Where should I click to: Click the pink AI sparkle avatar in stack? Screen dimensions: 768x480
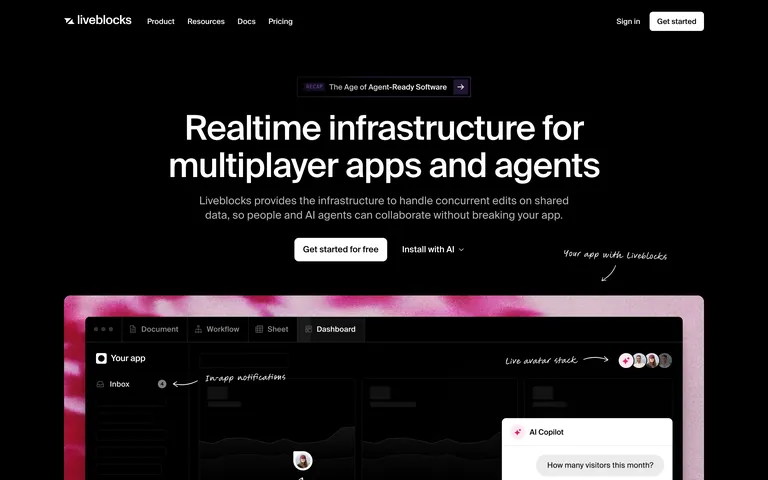(x=625, y=360)
